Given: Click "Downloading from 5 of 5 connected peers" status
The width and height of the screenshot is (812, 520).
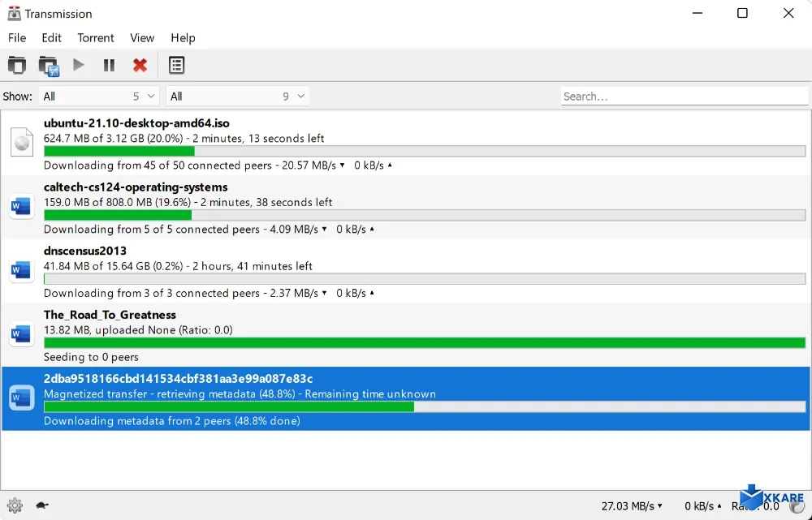Looking at the screenshot, I should [x=152, y=230].
